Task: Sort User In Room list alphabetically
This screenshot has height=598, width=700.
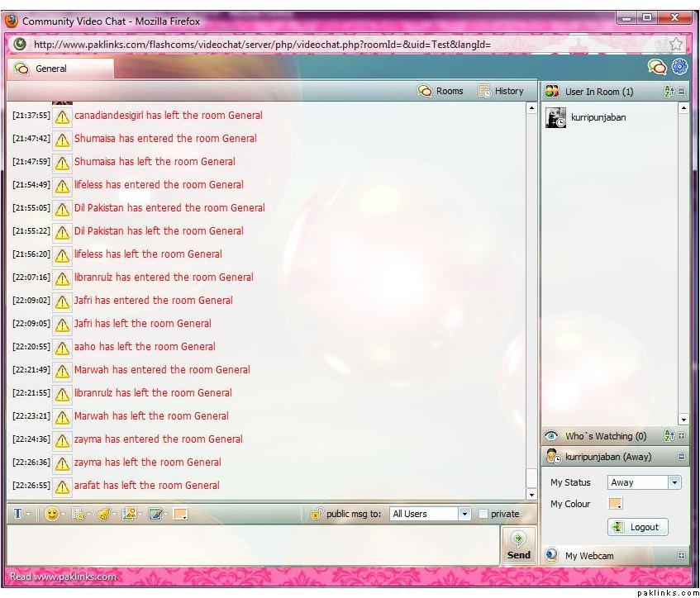Action: (669, 92)
